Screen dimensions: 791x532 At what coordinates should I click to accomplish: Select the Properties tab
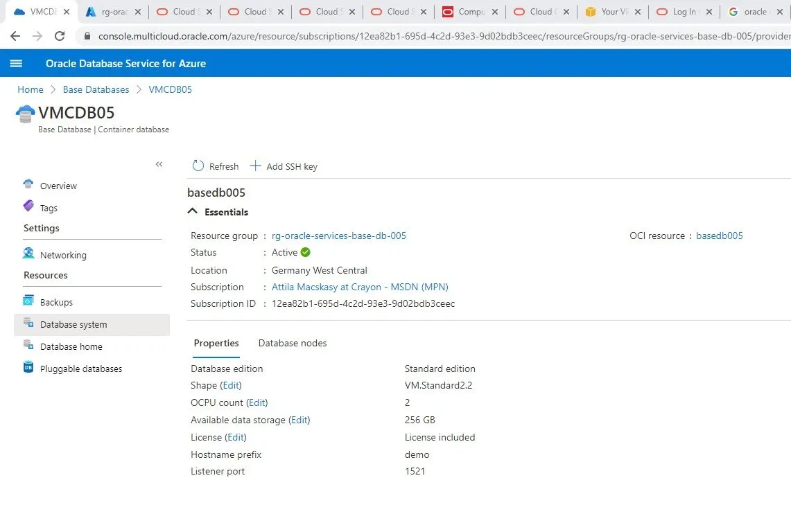tap(216, 343)
